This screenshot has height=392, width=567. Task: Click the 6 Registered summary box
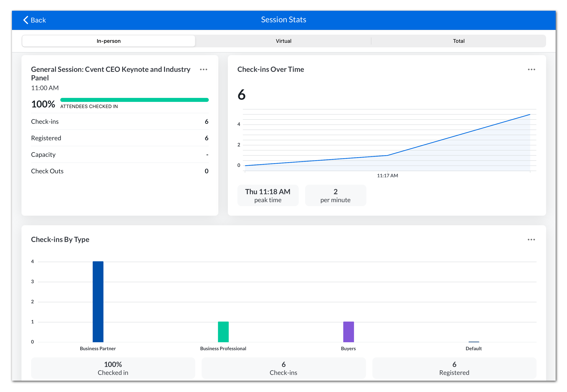pyautogui.click(x=454, y=368)
